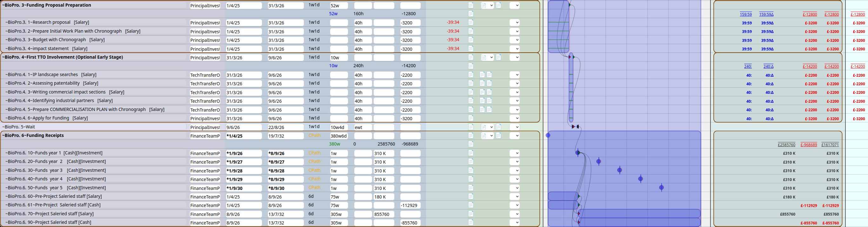Open document dropdown in Funding Proposal Preparation row
Viewport: 868px width, 227px height.
[x=487, y=5]
